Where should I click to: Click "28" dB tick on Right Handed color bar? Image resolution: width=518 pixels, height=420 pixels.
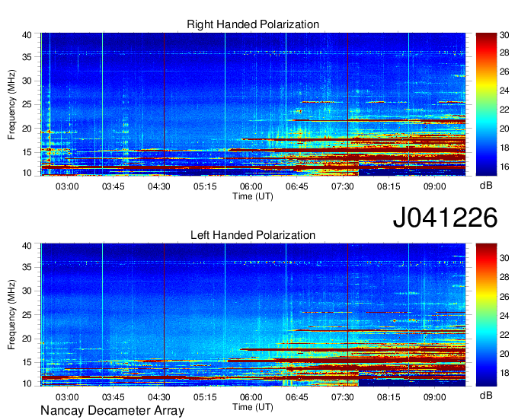(x=504, y=52)
